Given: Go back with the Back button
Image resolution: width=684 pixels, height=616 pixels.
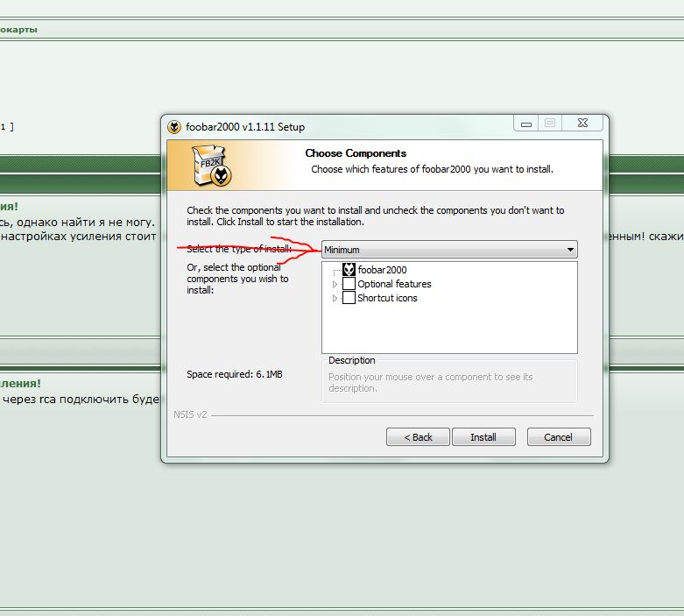Looking at the screenshot, I should (x=418, y=437).
